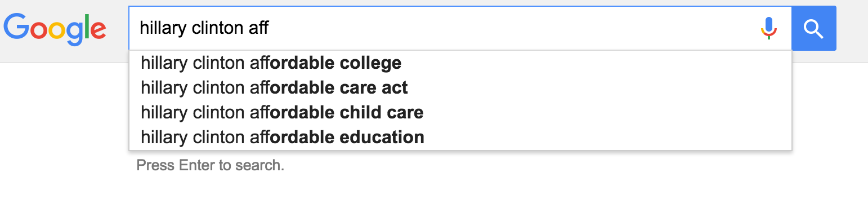The height and width of the screenshot is (203, 868).
Task: Click bold 'child care' in the autocomplete list
Action: click(382, 113)
